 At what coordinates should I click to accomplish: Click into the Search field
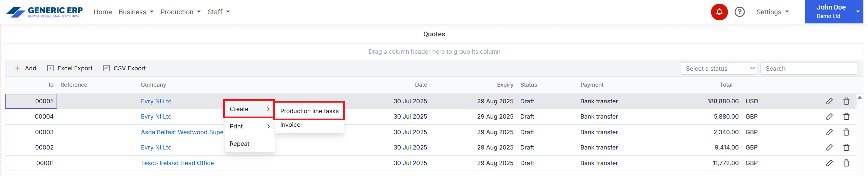809,69
